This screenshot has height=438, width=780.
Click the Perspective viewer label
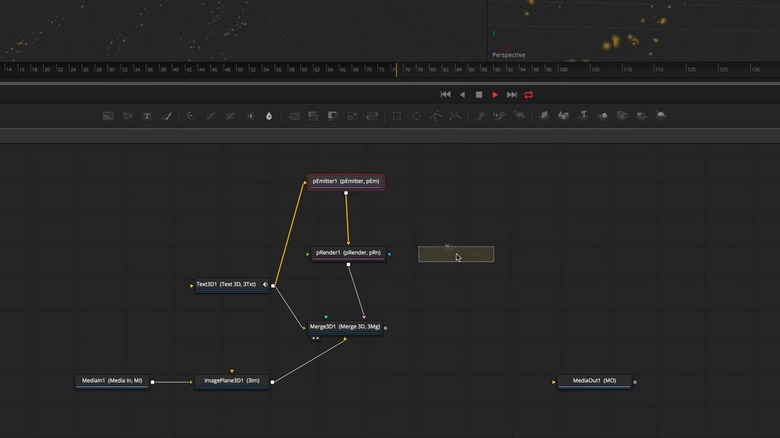[508, 55]
